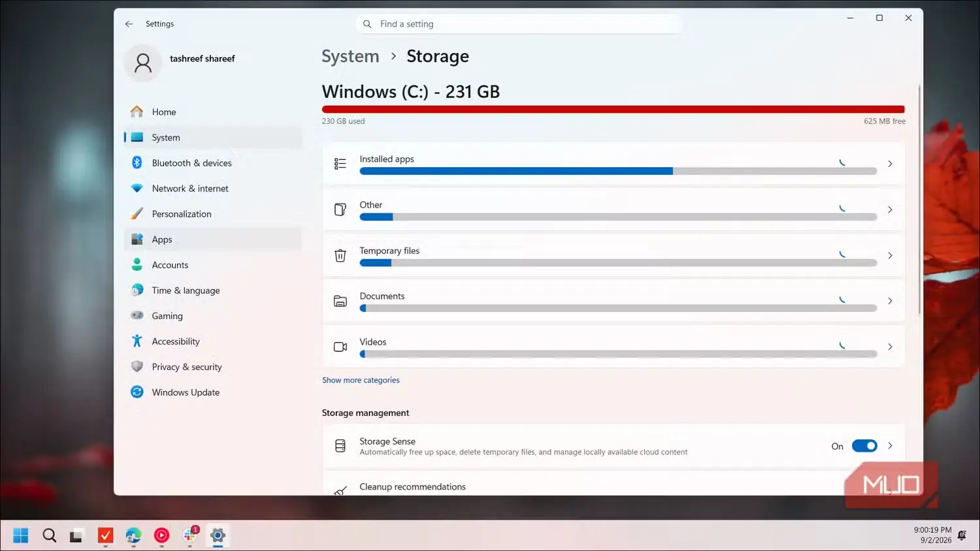Click the Windows Update refresh icon

click(x=137, y=392)
